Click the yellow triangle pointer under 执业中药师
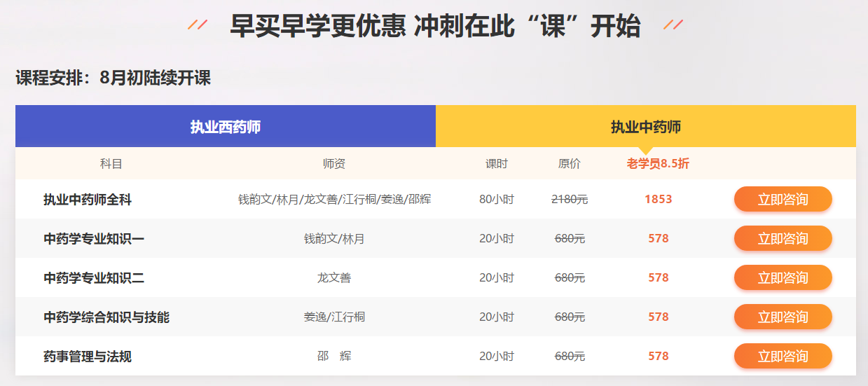 pos(646,151)
